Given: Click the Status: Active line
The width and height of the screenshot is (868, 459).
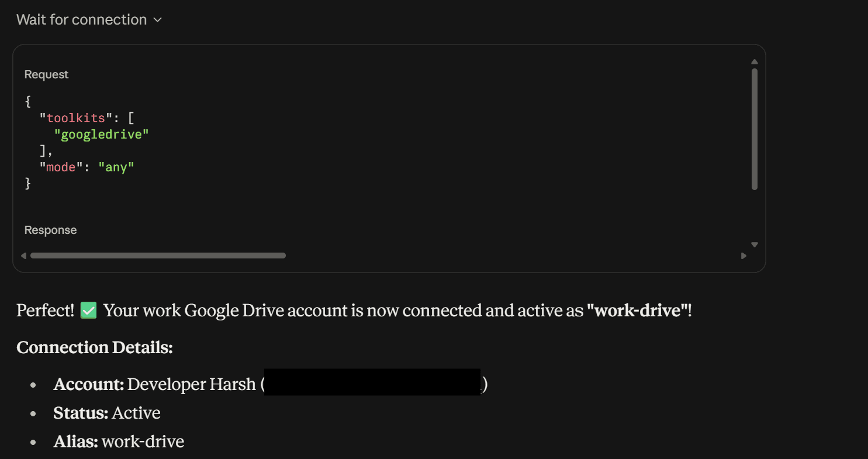Looking at the screenshot, I should [107, 413].
